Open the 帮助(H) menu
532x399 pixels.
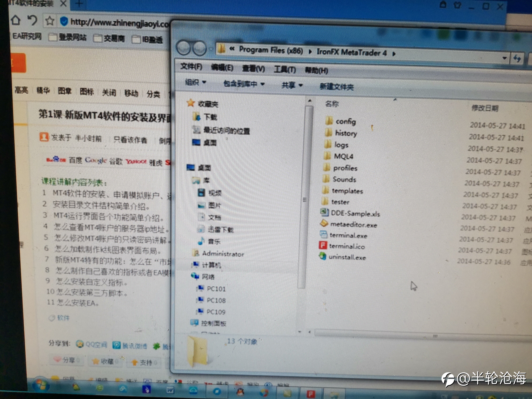coord(317,70)
